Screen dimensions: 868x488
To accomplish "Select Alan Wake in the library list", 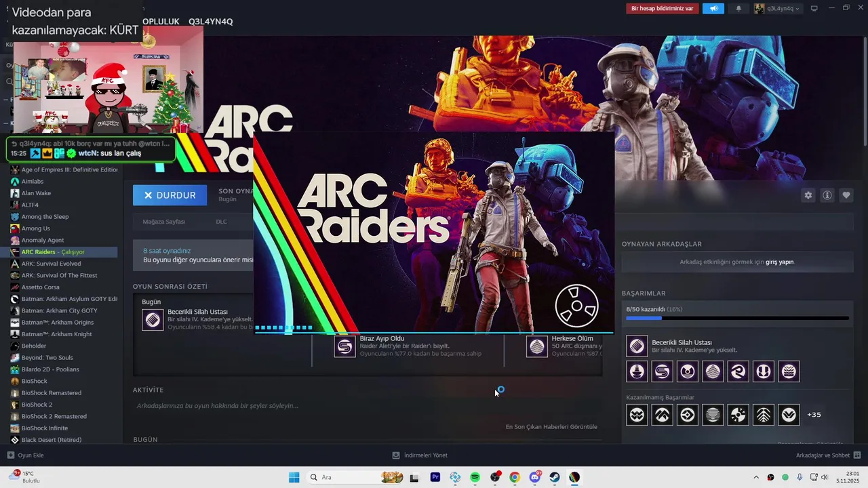I will pos(64,193).
